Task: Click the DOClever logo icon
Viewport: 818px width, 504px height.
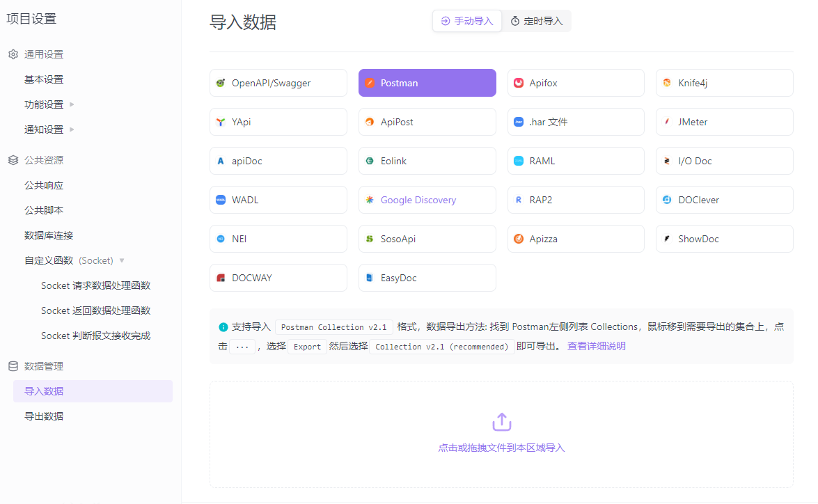Action: coord(667,200)
